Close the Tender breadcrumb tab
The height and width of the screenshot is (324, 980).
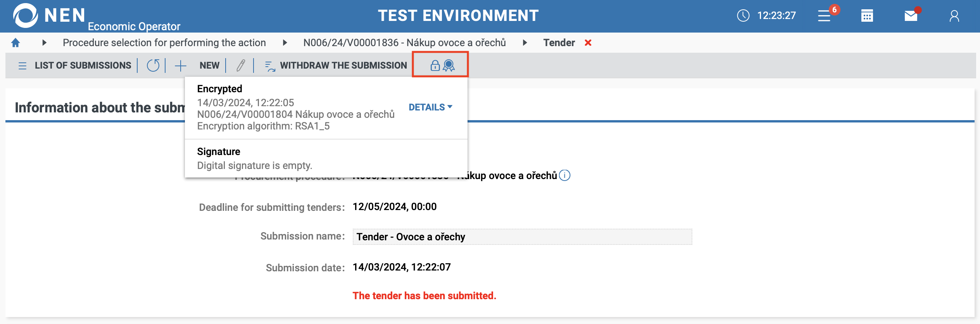(588, 43)
